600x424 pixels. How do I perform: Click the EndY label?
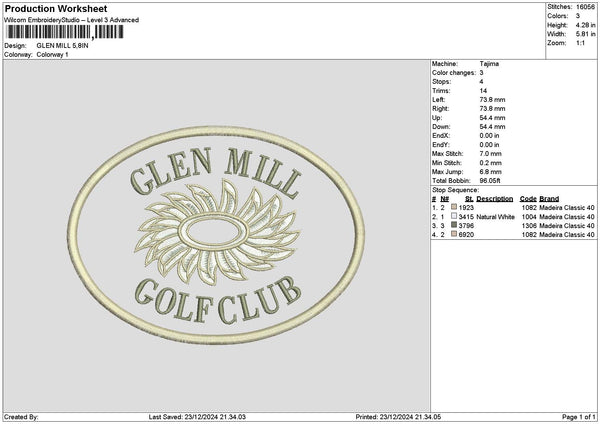[x=441, y=145]
